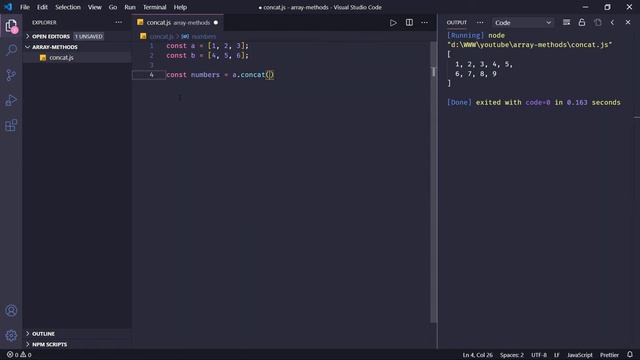Open the Terminal menu
The height and width of the screenshot is (360, 640).
(x=155, y=7)
